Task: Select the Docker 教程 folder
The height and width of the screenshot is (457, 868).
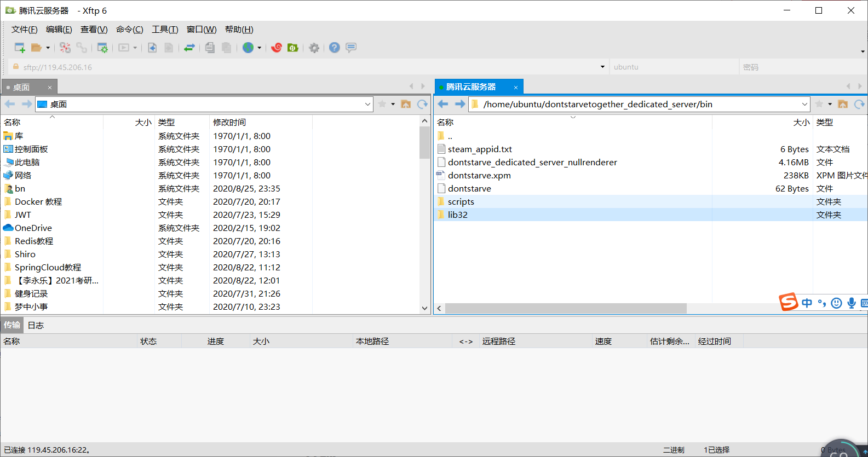Action: [38, 201]
